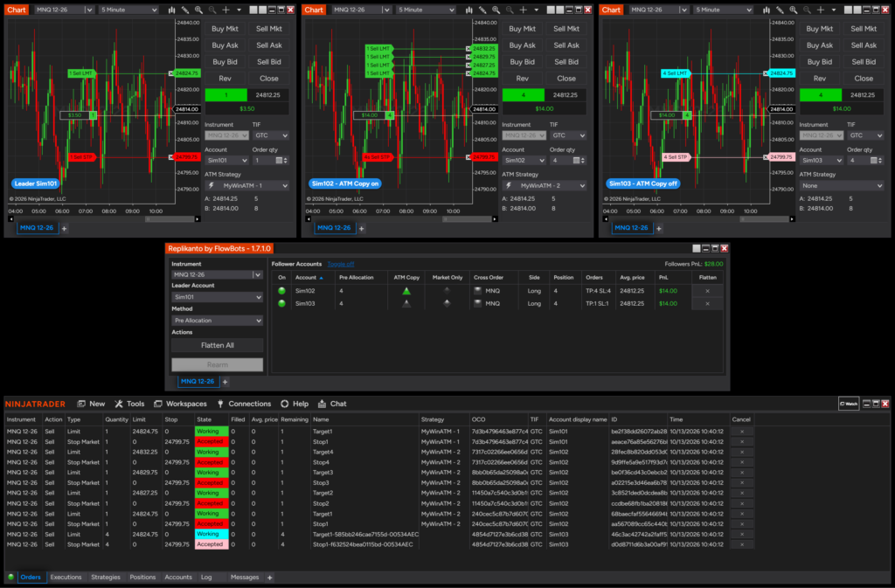The height and width of the screenshot is (588, 895).
Task: Activate crosshair tool in Sim103 chart toolbar
Action: (821, 10)
